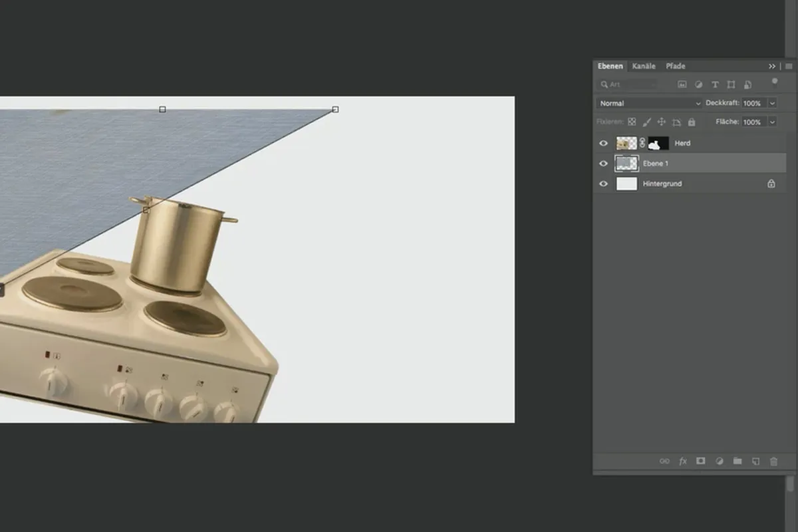Open the Deckkraft opacity slider dropdown

[x=772, y=103]
